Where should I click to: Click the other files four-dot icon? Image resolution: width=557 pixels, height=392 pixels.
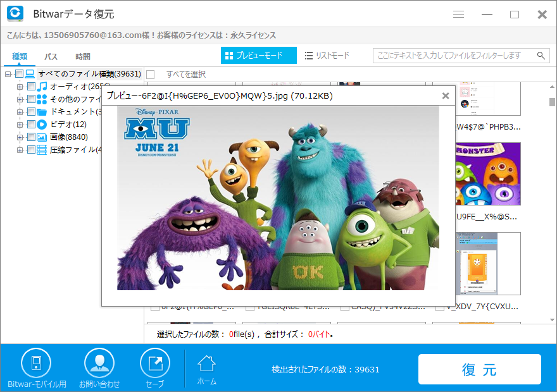point(42,99)
